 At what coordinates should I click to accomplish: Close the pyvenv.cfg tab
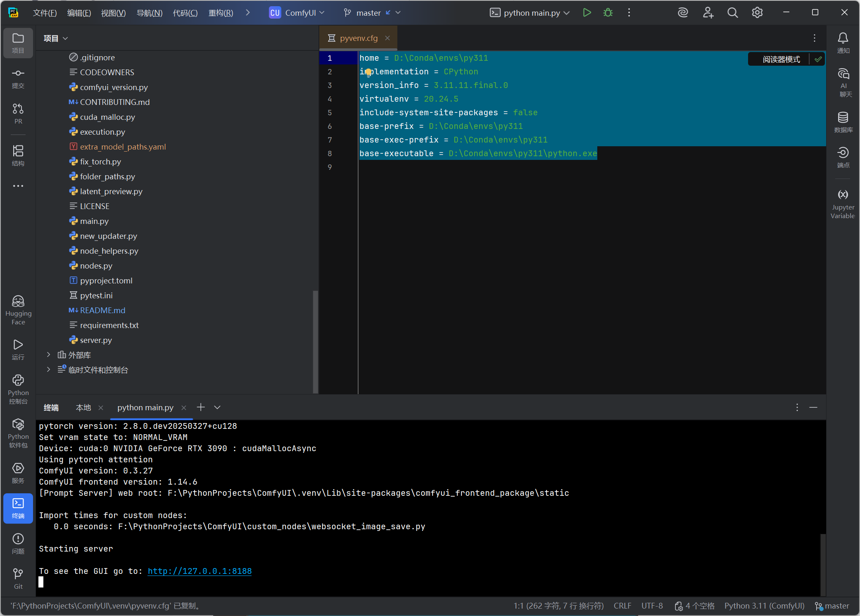point(387,38)
